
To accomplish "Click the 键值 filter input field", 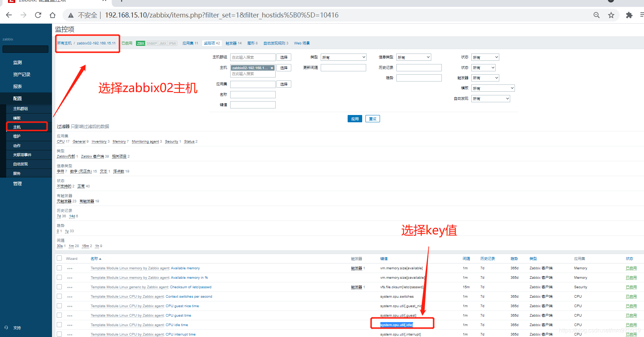I will (253, 105).
